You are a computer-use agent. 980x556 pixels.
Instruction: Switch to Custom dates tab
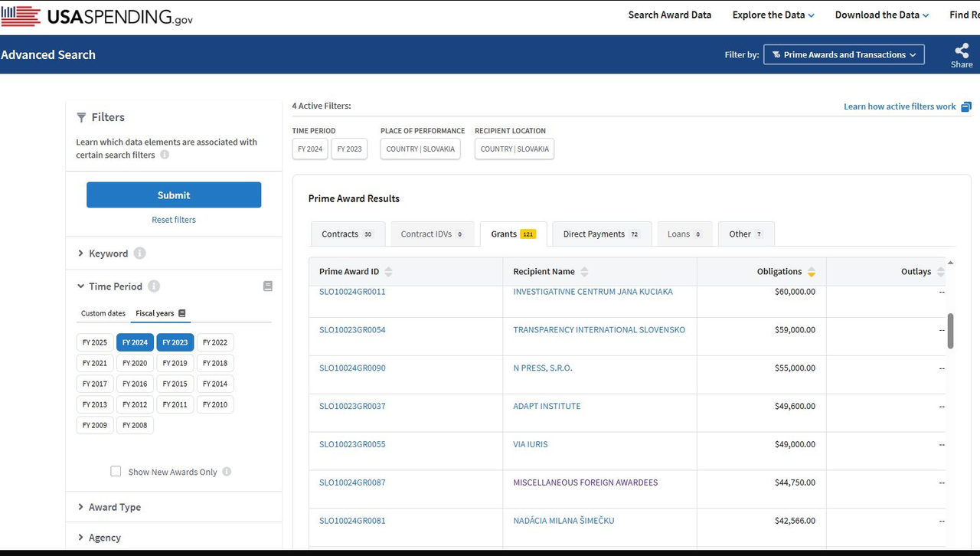(103, 313)
